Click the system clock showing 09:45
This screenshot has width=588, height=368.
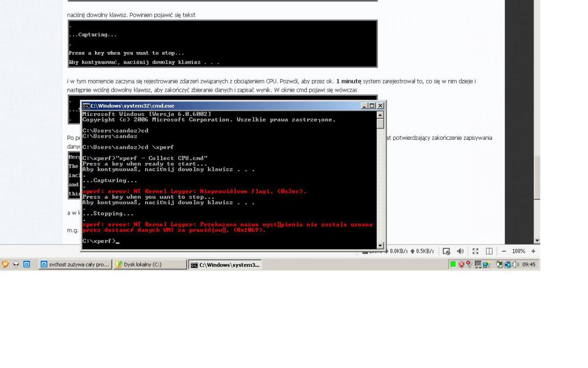point(529,264)
